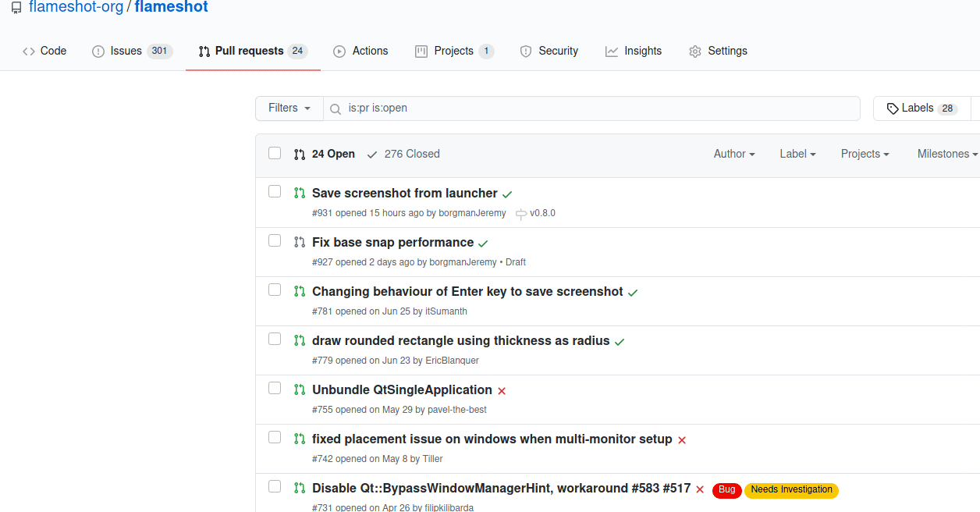
Task: Open the Security tab
Action: click(549, 51)
